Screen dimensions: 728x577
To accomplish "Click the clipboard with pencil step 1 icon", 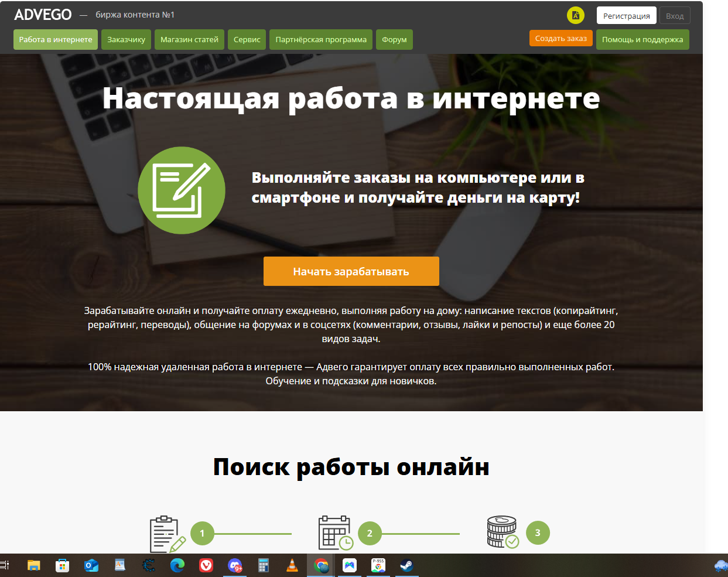I will tap(168, 534).
